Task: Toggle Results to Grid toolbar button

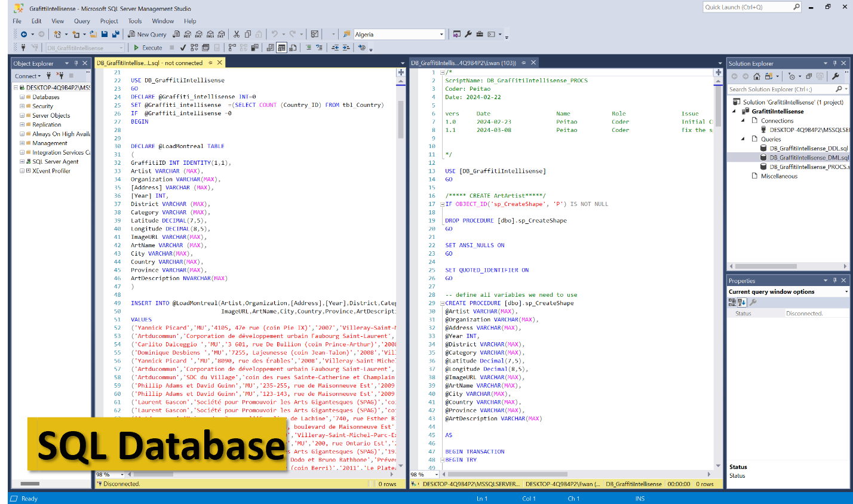Action: (x=281, y=48)
